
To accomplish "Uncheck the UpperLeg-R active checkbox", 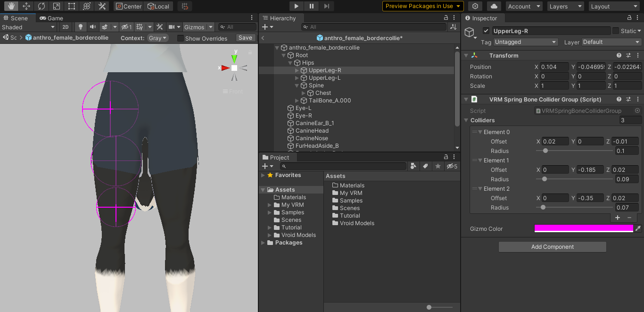I will 486,31.
